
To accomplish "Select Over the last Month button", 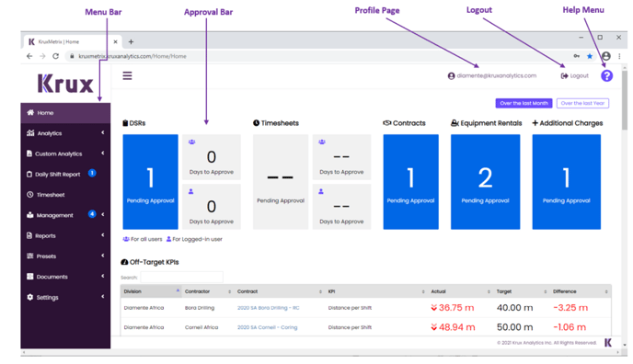I will [524, 103].
